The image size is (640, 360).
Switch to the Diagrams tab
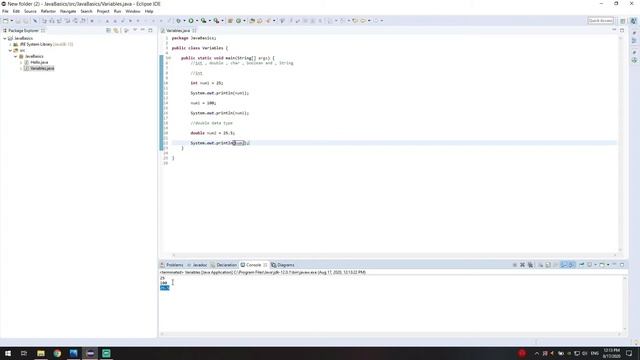[x=283, y=265]
